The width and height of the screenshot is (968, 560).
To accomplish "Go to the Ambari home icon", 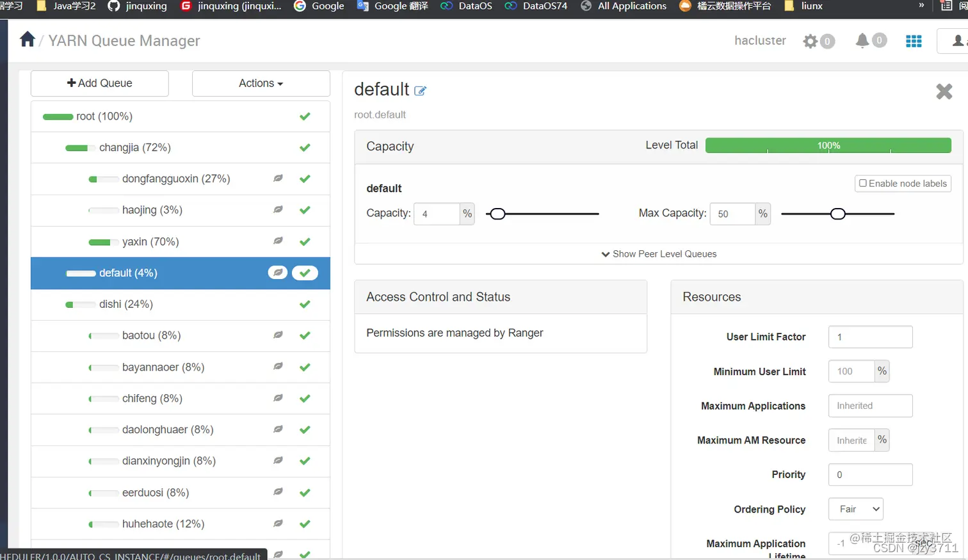I will tap(28, 40).
